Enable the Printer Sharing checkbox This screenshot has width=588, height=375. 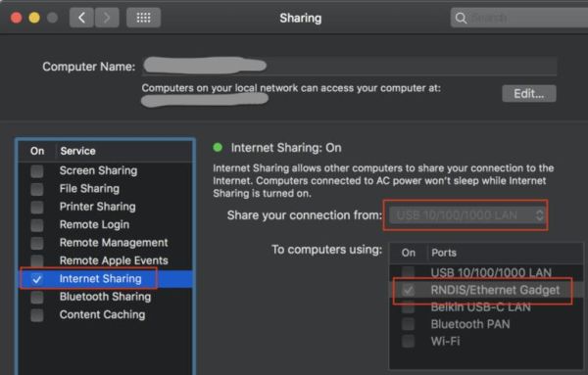coord(37,207)
